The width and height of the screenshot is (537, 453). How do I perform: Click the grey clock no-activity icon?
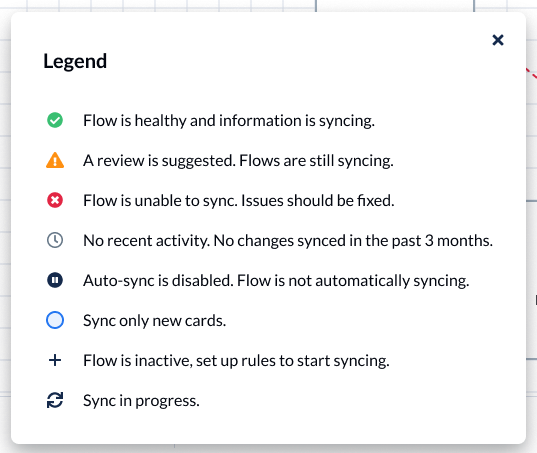55,240
